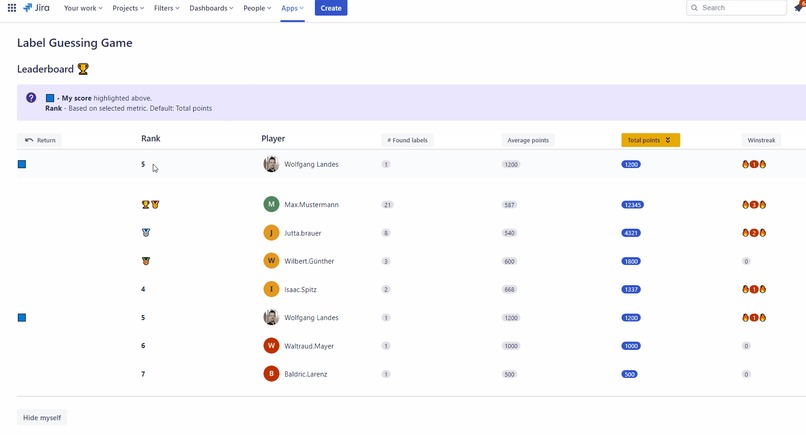Click the Hide myself button
This screenshot has height=439, width=806.
coord(42,417)
